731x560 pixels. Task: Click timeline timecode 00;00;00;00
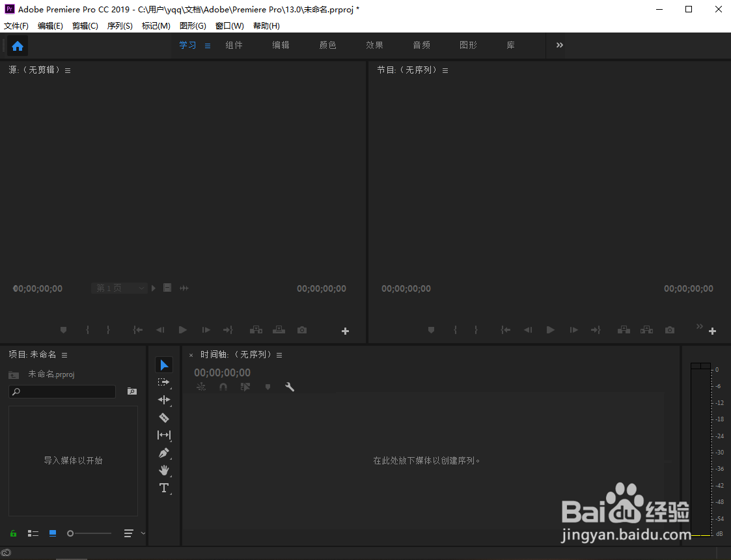[x=223, y=372]
